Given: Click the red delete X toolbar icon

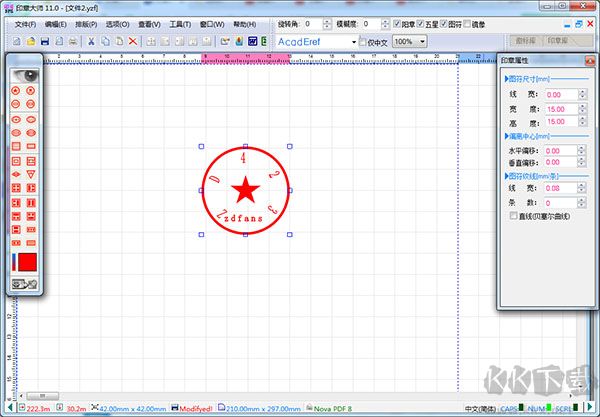Looking at the screenshot, I should pos(133,41).
